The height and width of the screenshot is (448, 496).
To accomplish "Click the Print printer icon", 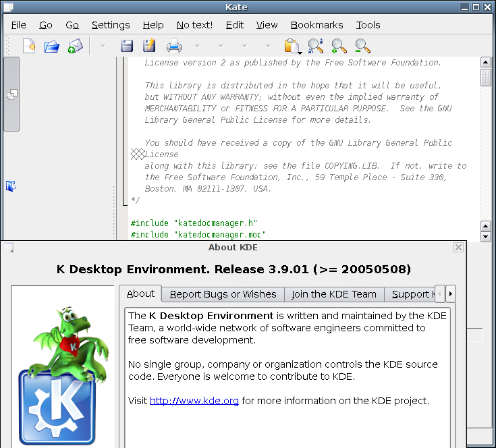I will pyautogui.click(x=174, y=46).
